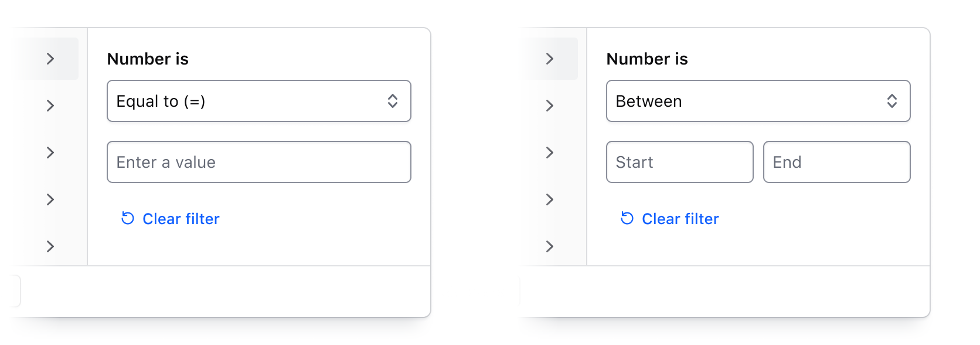This screenshot has height=345, width=980.
Task: Click 'Clear filter' link in left panel
Action: point(181,219)
